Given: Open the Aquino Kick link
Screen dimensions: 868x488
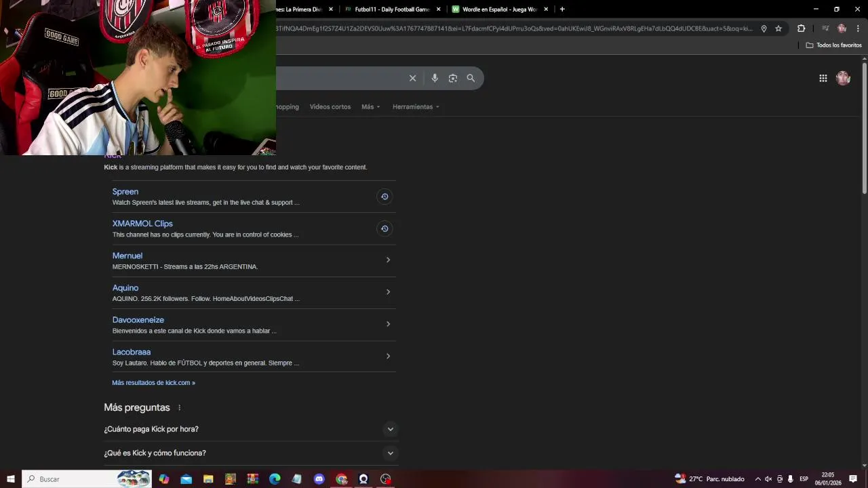Looking at the screenshot, I should tap(125, 288).
